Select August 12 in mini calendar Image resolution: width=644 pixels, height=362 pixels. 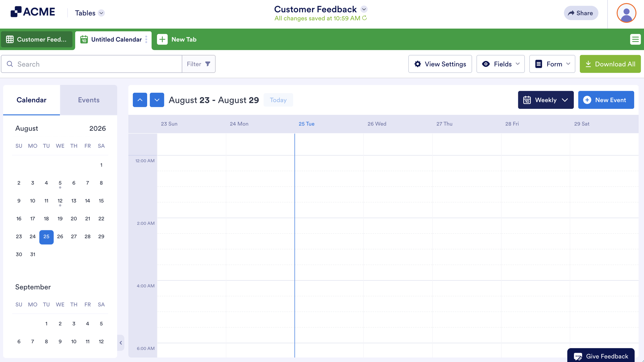[60, 201]
